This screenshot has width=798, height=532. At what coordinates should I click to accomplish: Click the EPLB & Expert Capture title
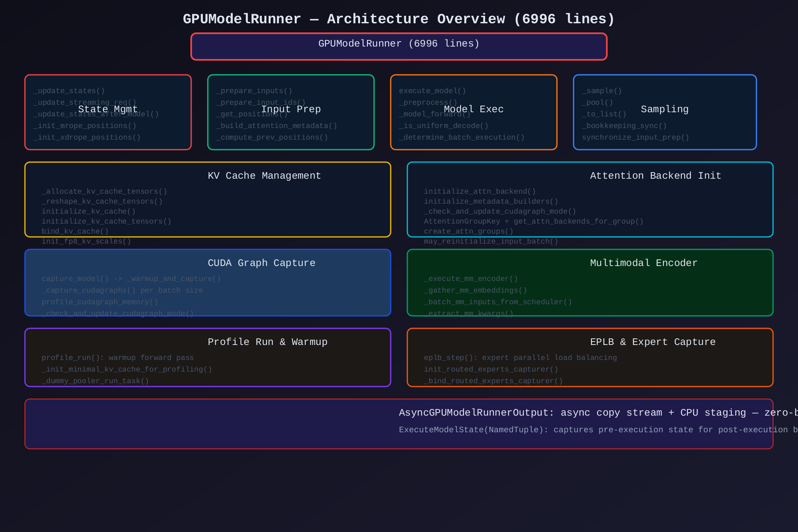point(653,342)
